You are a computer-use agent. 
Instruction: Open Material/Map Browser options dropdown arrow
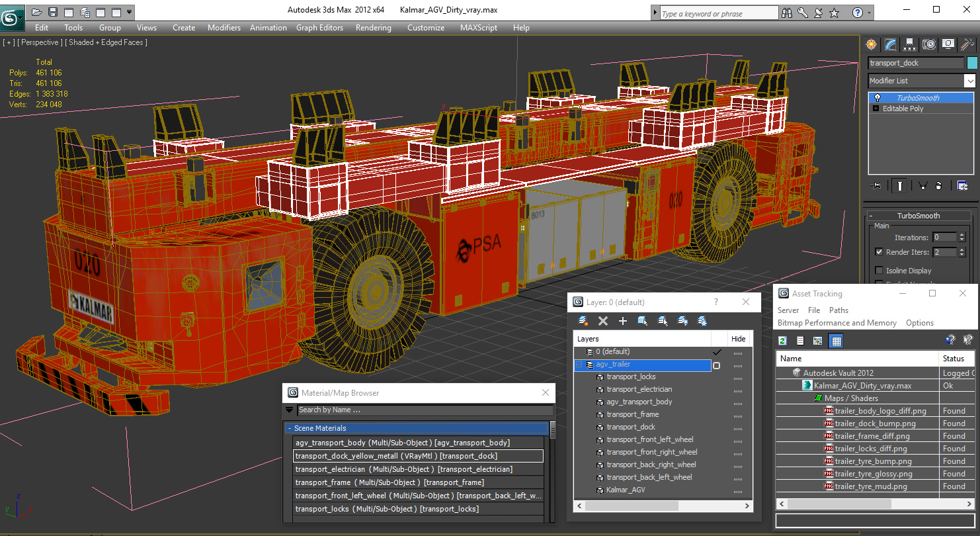click(x=289, y=410)
